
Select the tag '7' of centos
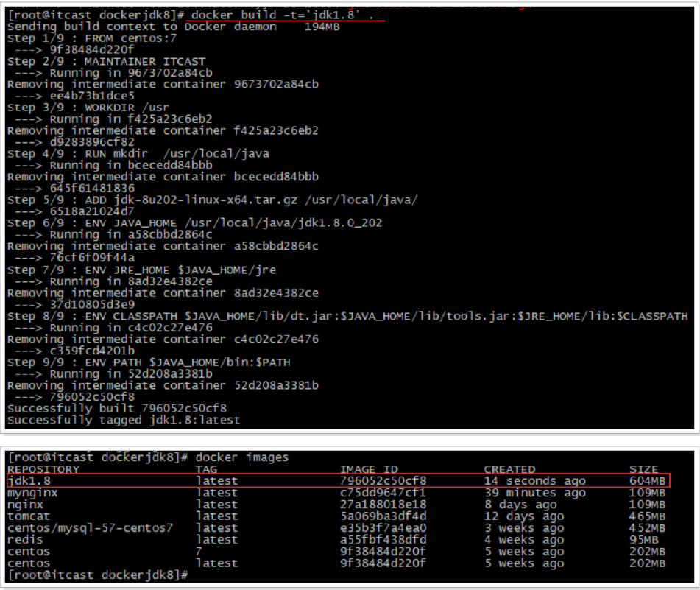click(199, 551)
